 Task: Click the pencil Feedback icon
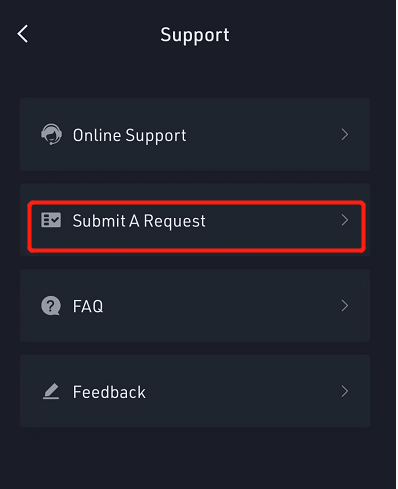51,391
